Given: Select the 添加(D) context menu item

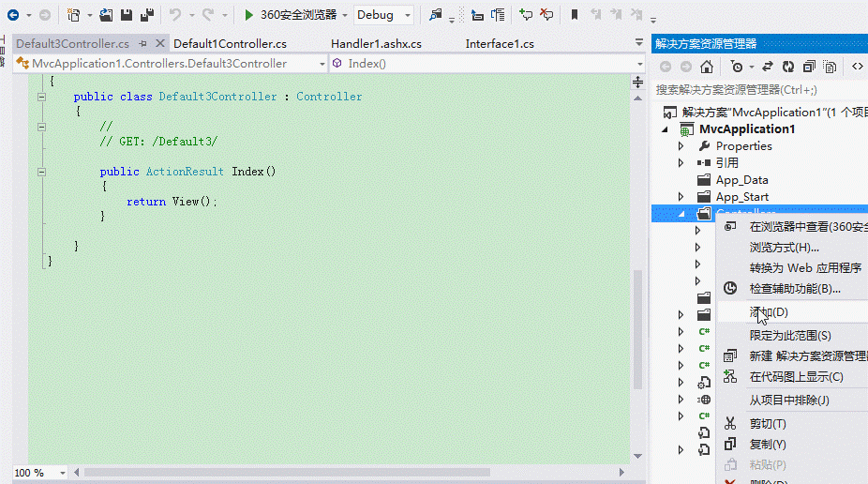Looking at the screenshot, I should 793,312.
